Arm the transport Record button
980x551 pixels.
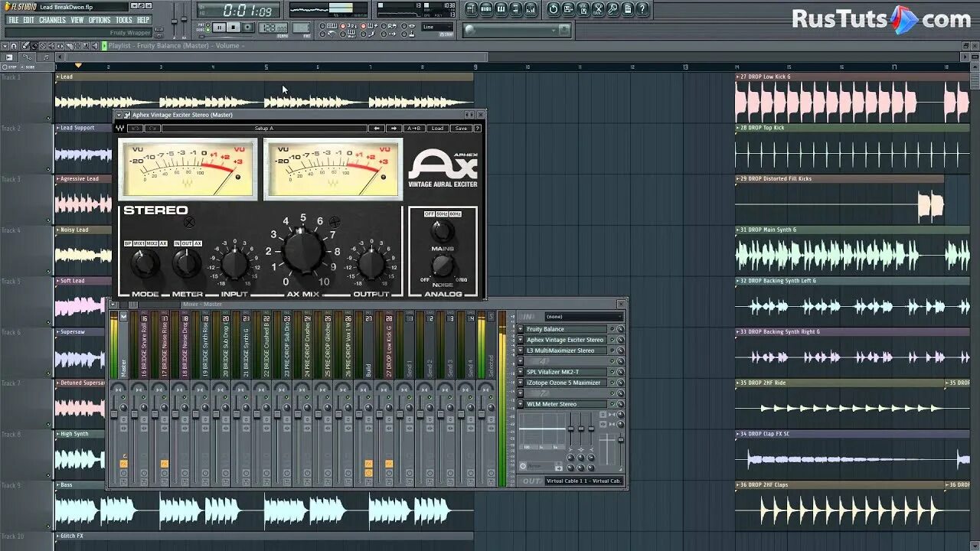(248, 28)
